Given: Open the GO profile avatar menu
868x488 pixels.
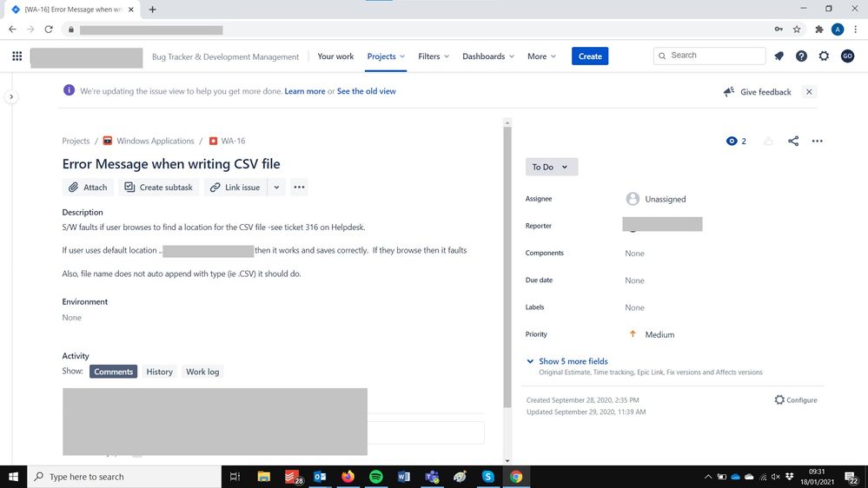Looking at the screenshot, I should pos(847,56).
